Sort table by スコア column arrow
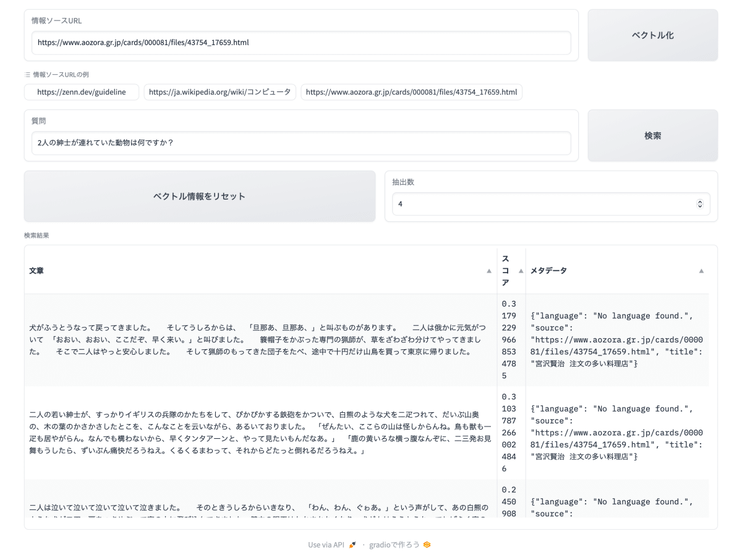This screenshot has height=560, width=742. point(521,271)
